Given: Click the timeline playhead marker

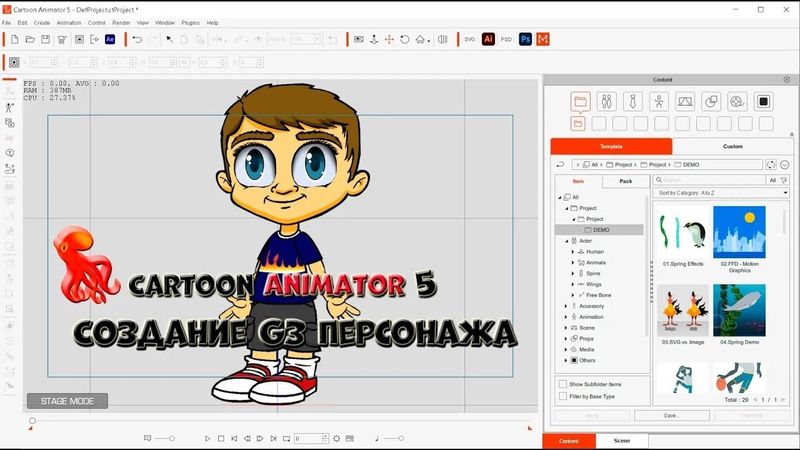Looking at the screenshot, I should click(x=32, y=420).
